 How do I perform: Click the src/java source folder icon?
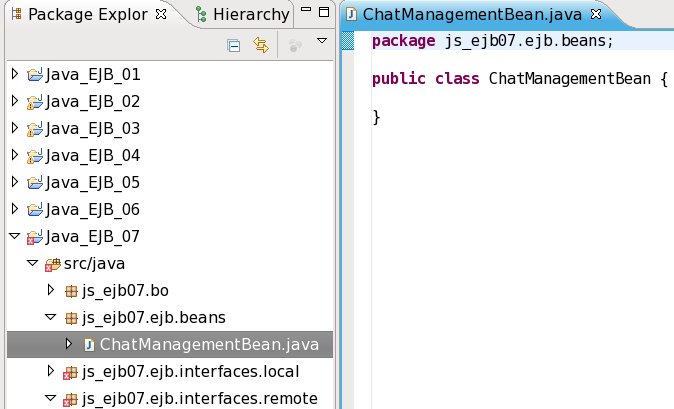click(53, 264)
